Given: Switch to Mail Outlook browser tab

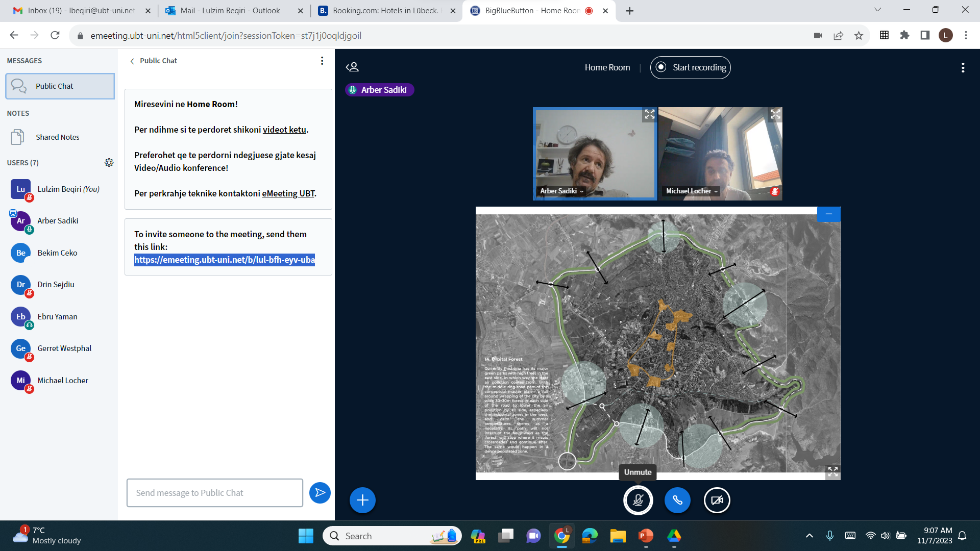Looking at the screenshot, I should tap(230, 11).
